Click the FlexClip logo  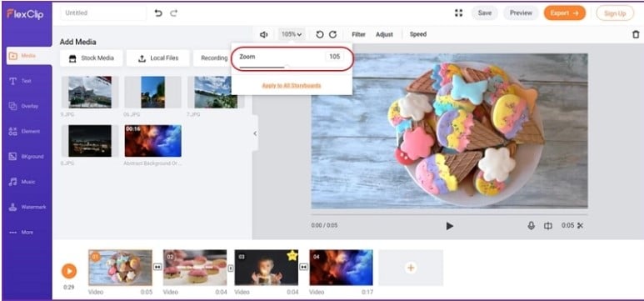click(25, 14)
